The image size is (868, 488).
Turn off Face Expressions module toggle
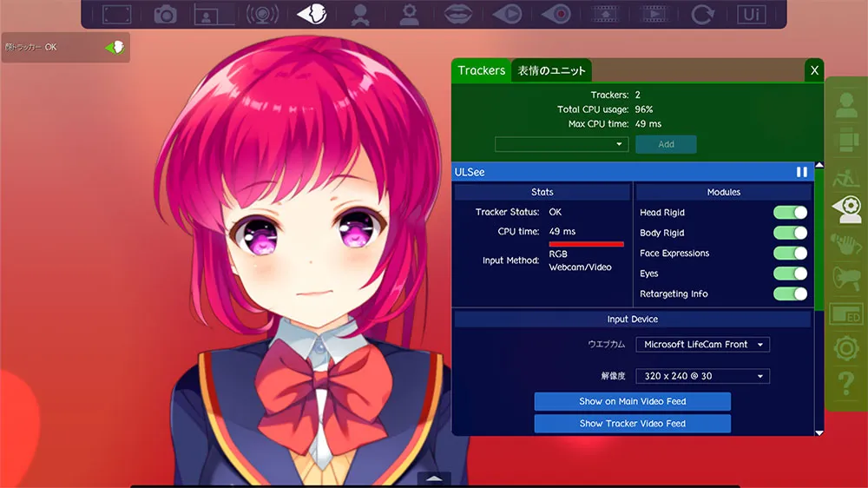[790, 254]
